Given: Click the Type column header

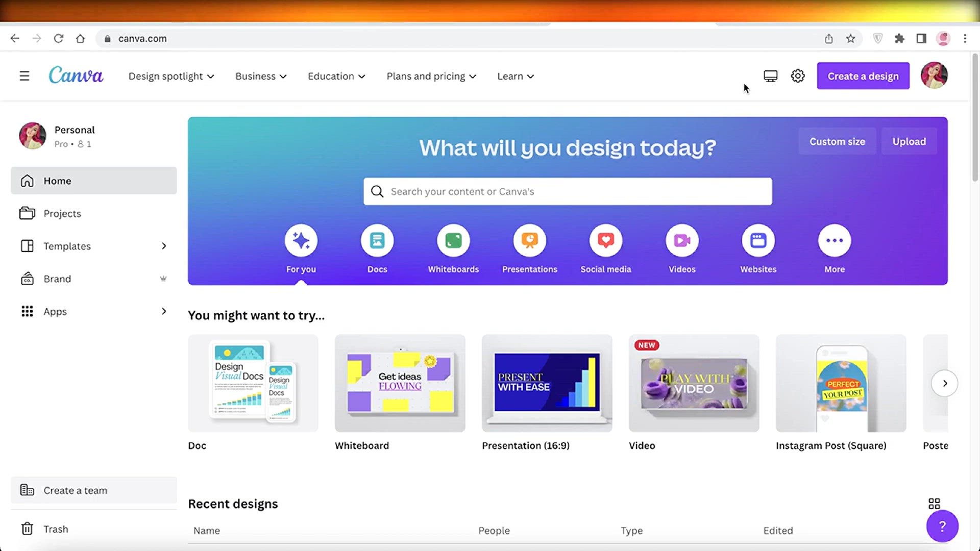Looking at the screenshot, I should (x=632, y=531).
